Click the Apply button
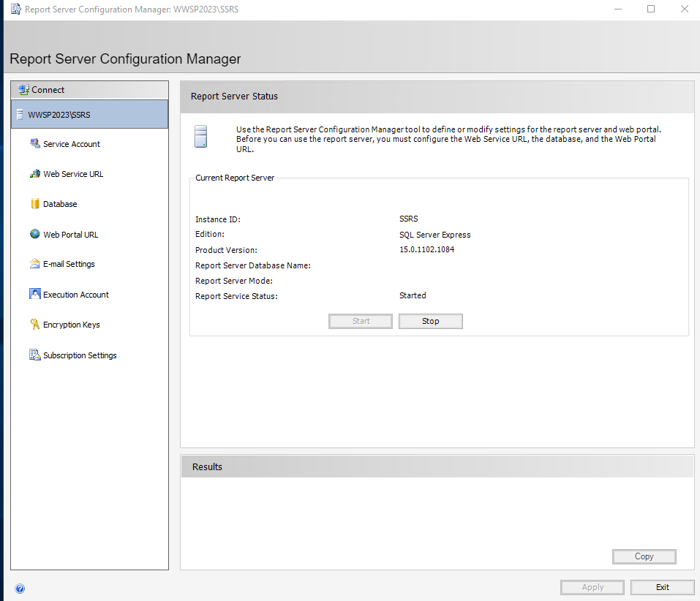This screenshot has width=700, height=601. tap(592, 587)
